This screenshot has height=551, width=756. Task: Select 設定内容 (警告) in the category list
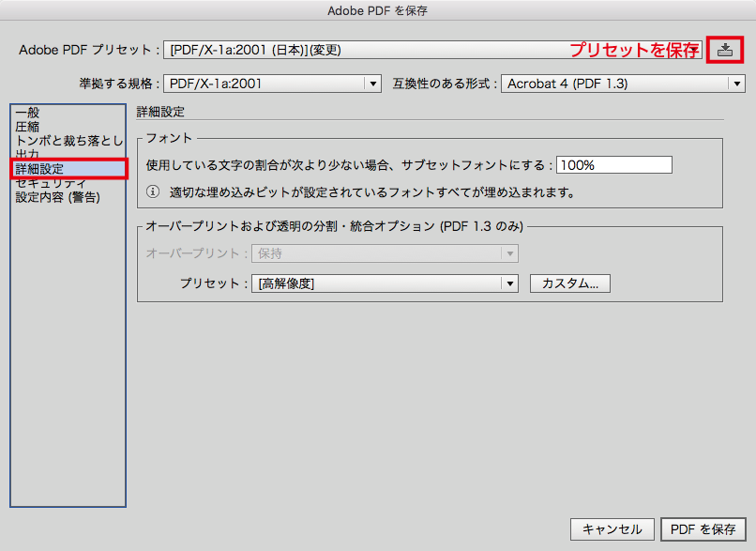coord(58,197)
